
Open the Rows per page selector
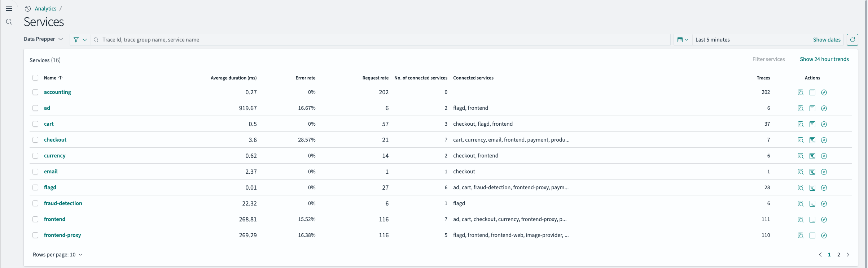tap(58, 255)
